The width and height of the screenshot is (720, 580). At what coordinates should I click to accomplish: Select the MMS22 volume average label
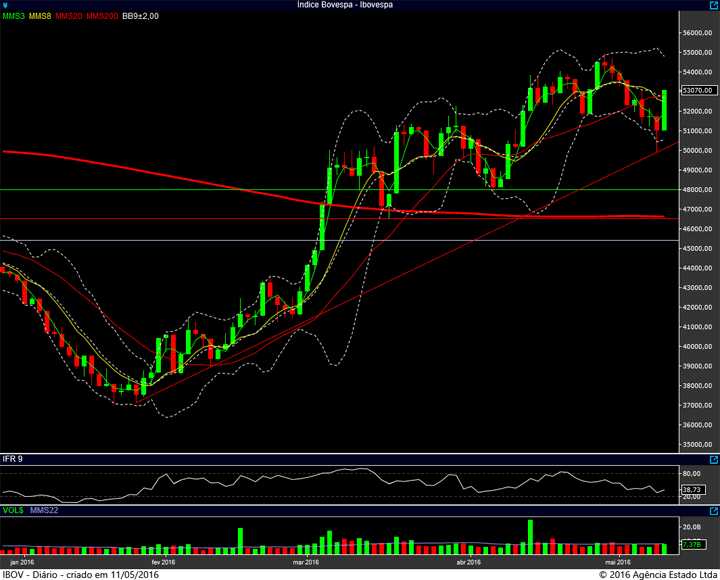pos(44,510)
